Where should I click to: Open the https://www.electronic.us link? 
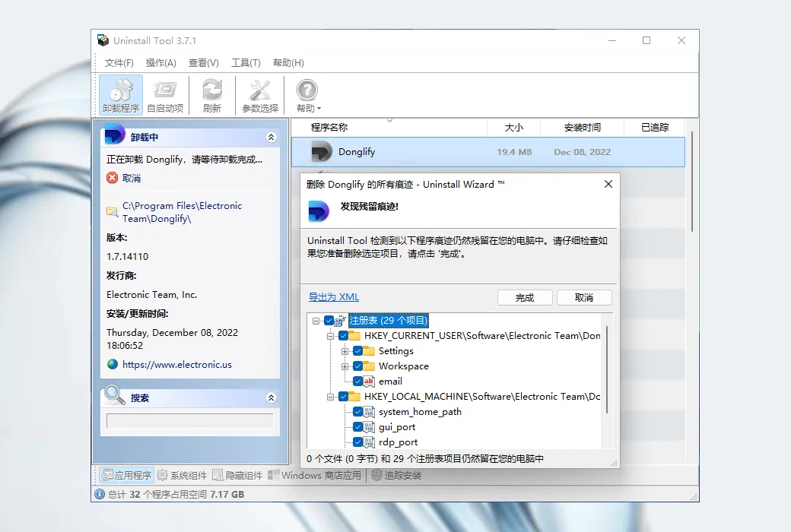177,364
